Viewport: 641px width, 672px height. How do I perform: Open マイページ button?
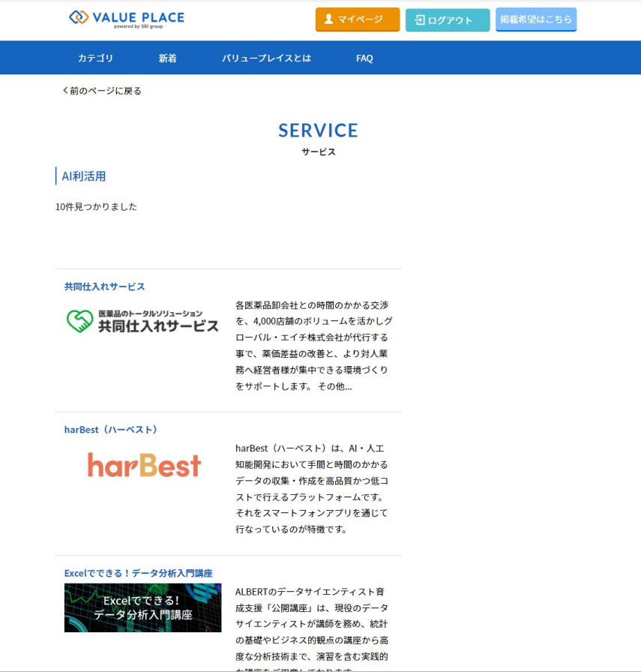358,19
